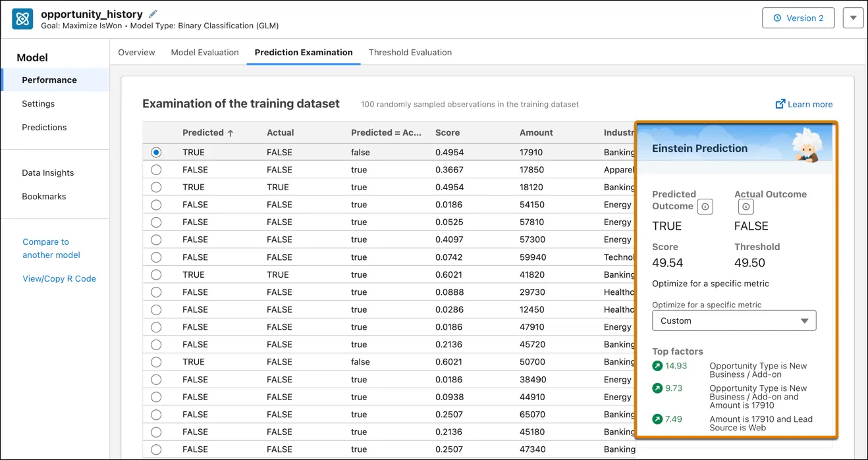This screenshot has height=460, width=868.
Task: Select the radio button for Amount 57810
Action: pos(156,222)
